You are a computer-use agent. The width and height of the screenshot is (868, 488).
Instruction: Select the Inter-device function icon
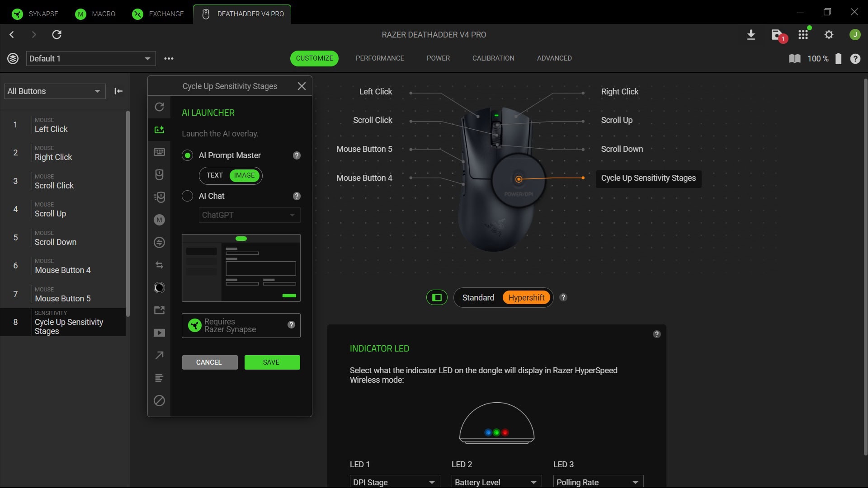point(159,243)
